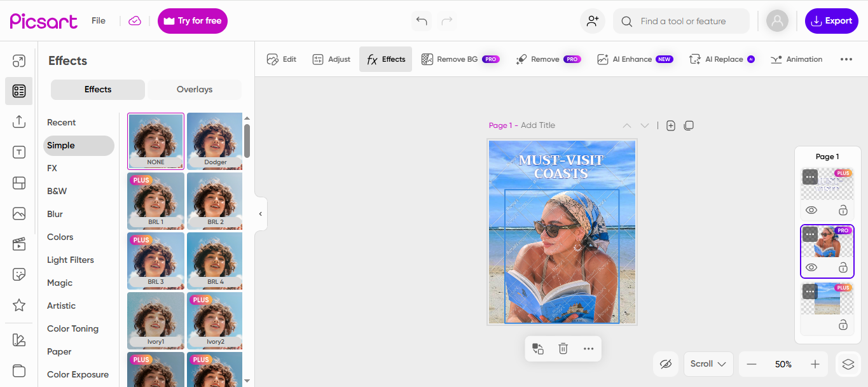Move page up with the chevron

click(627, 125)
